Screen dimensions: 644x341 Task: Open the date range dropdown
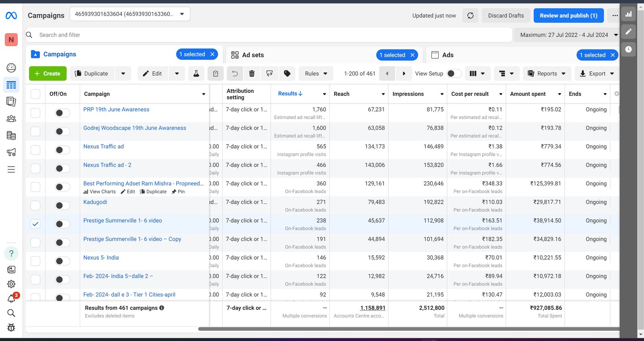click(567, 35)
